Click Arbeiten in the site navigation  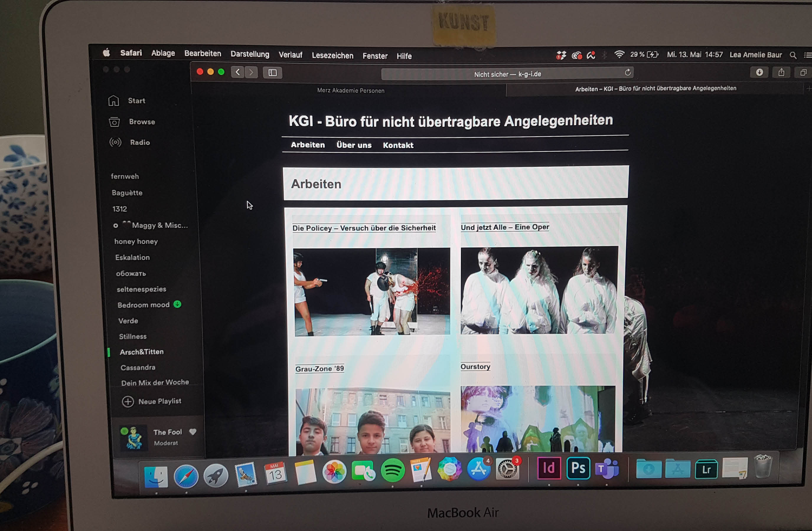point(308,145)
